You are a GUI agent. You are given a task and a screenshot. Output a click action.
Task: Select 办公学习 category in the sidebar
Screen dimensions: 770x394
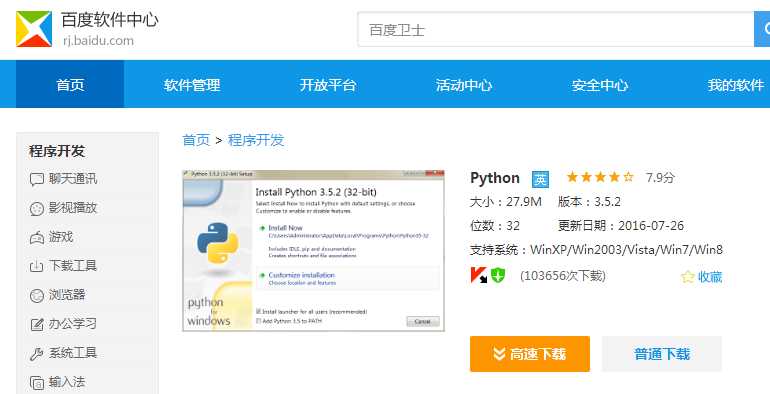tap(73, 324)
